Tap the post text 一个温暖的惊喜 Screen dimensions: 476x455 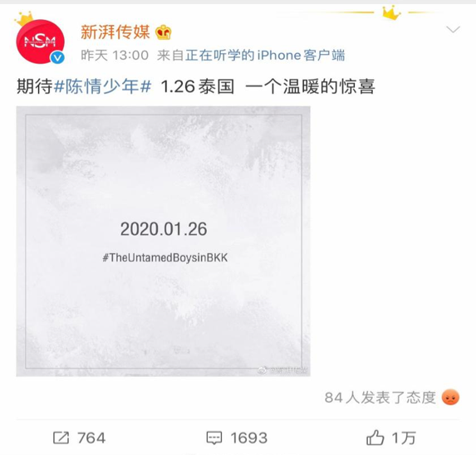tap(310, 86)
